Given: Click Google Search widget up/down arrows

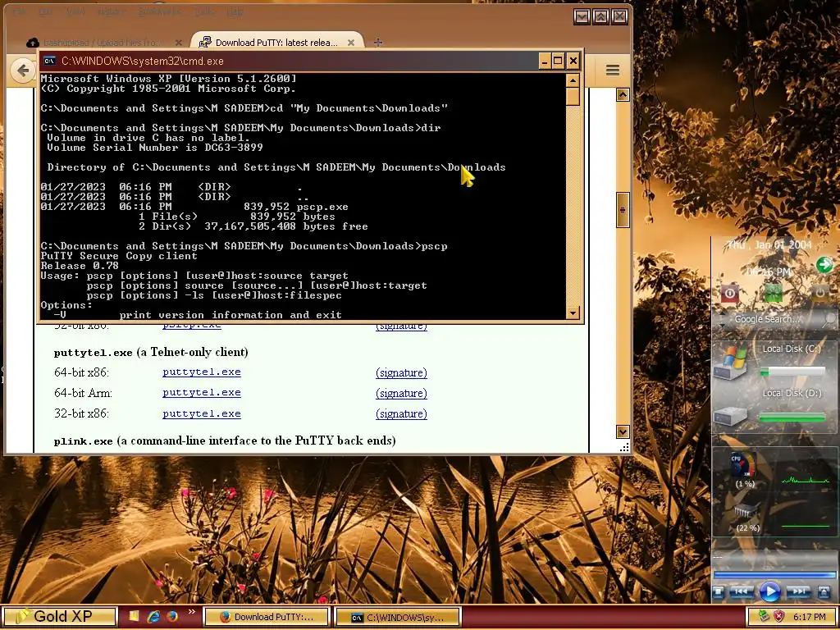Looking at the screenshot, I should pyautogui.click(x=722, y=320).
